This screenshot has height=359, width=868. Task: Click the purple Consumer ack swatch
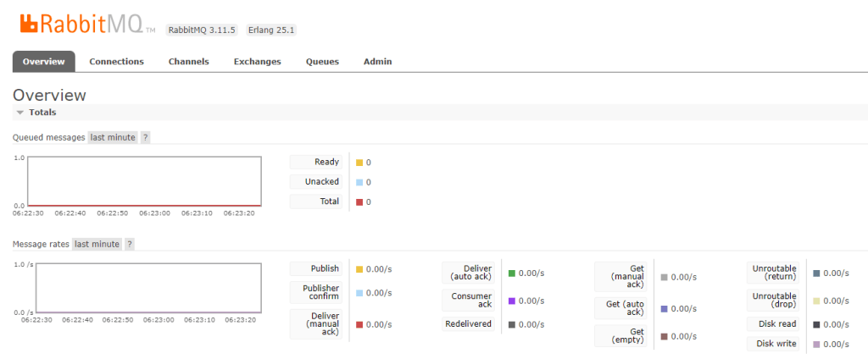point(512,301)
